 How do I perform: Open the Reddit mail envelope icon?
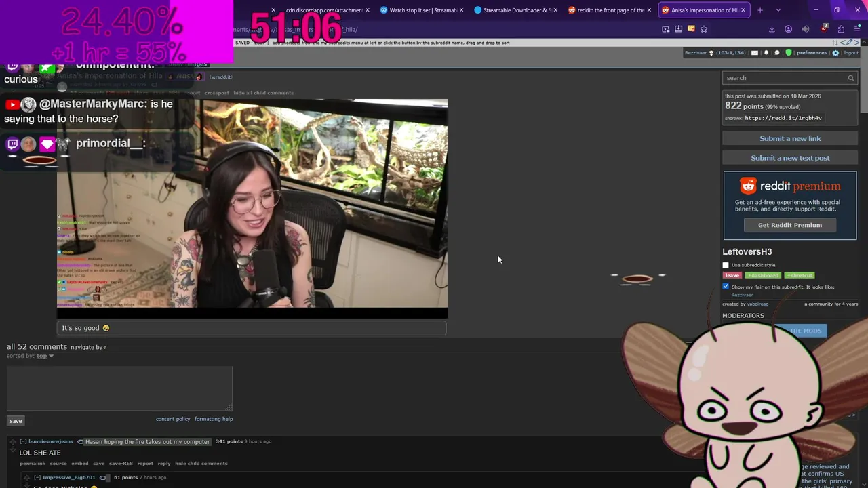point(754,53)
